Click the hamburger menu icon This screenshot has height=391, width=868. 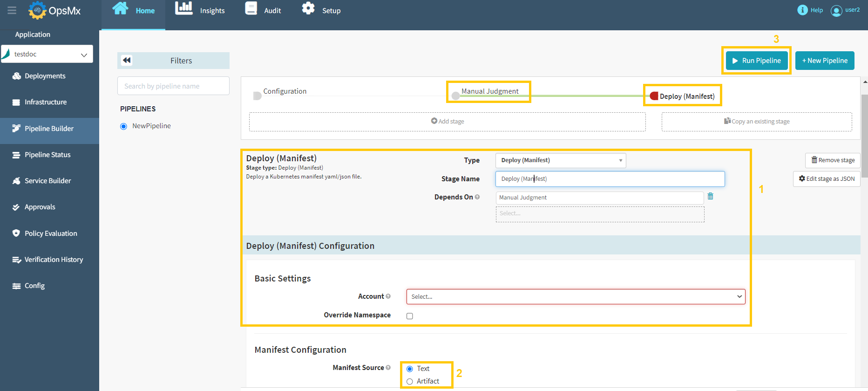click(x=12, y=10)
